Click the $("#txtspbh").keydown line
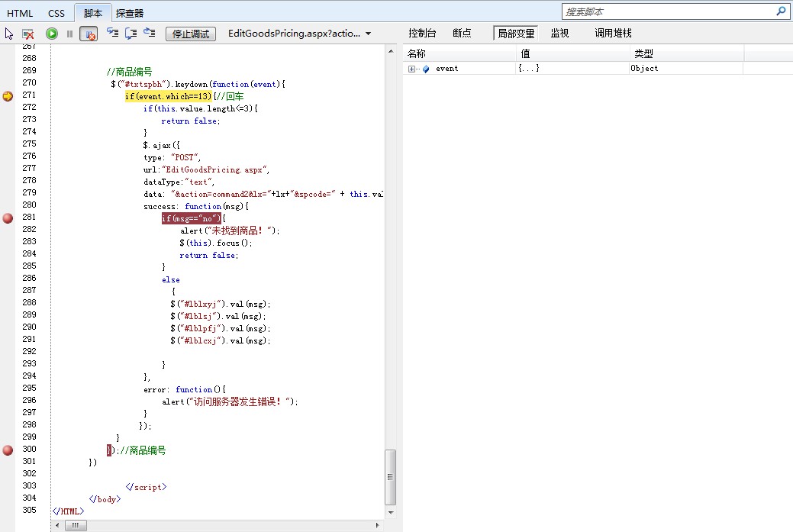 [198, 84]
